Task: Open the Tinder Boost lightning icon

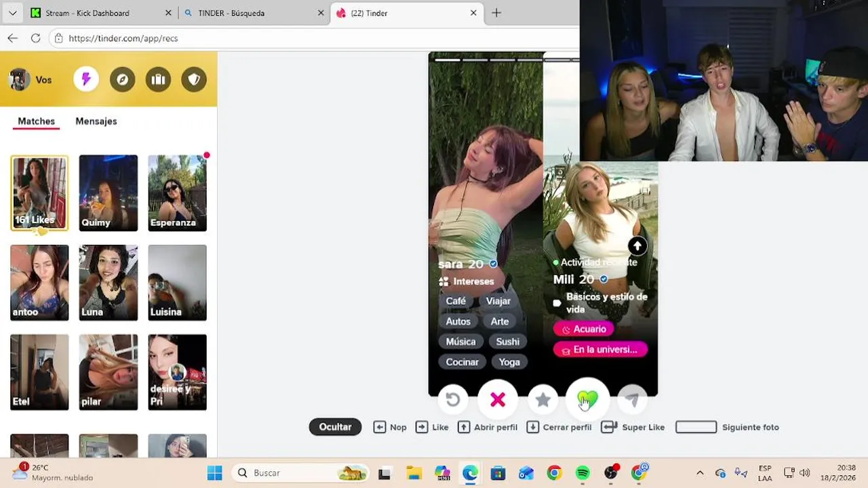Action: coord(86,79)
